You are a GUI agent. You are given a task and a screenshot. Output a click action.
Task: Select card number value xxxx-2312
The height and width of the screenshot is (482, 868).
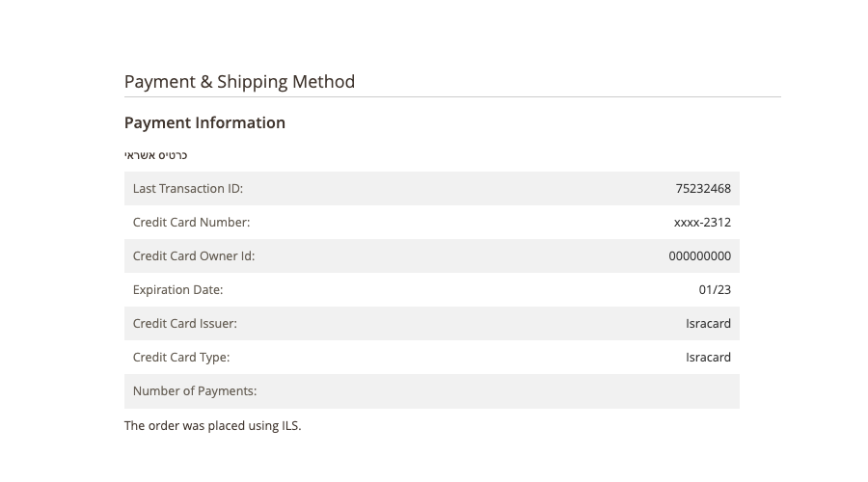pyautogui.click(x=702, y=223)
